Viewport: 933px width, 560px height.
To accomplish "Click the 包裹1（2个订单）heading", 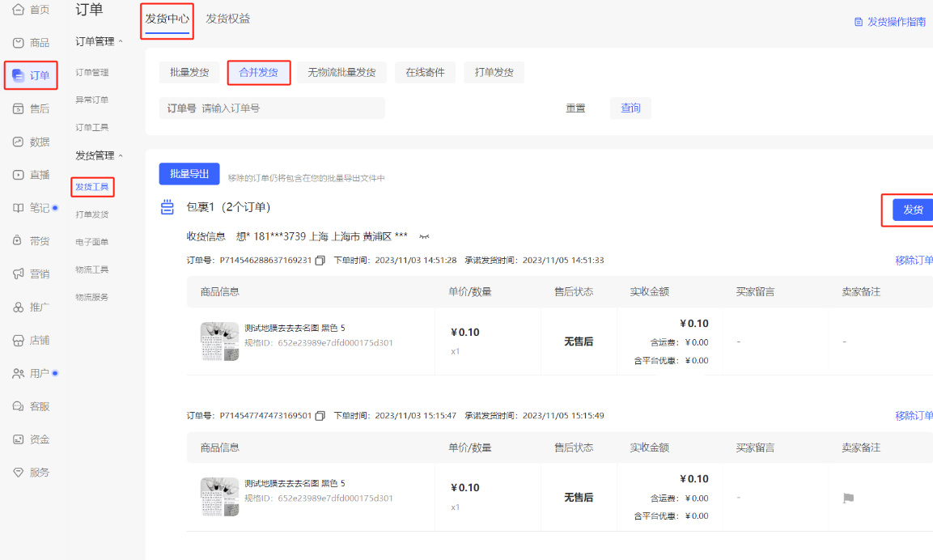I will [228, 207].
